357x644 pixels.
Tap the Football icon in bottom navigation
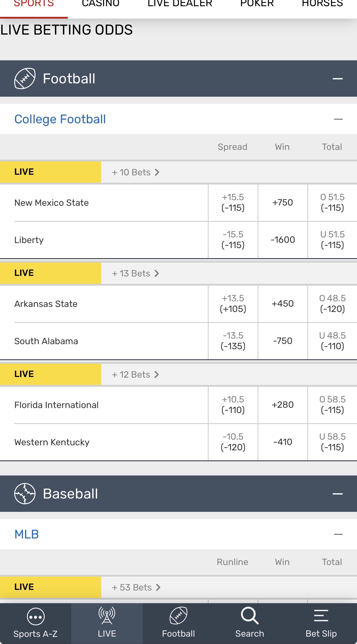[178, 616]
